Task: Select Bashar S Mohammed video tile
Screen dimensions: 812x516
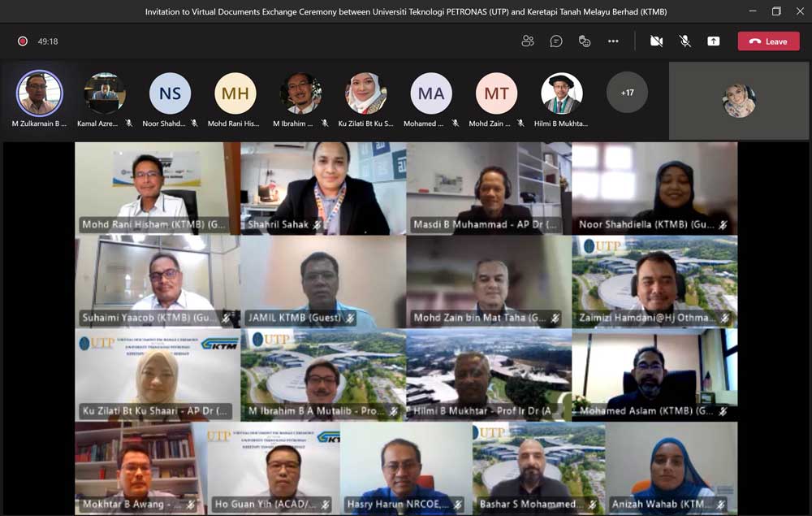Action: [x=538, y=468]
